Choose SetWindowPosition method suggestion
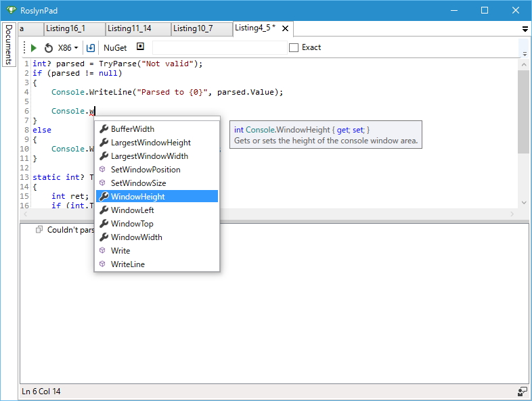 pyautogui.click(x=157, y=170)
